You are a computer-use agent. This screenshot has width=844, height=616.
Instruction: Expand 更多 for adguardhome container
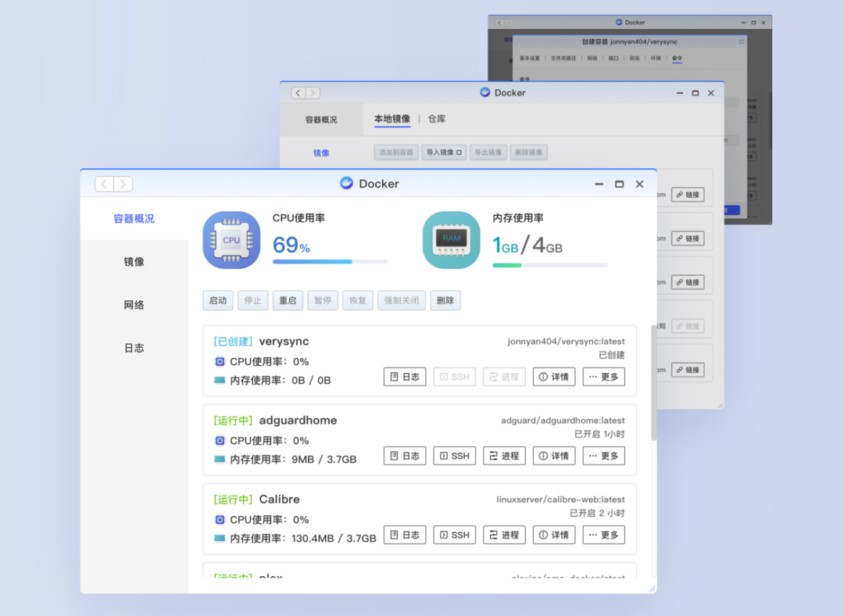604,456
